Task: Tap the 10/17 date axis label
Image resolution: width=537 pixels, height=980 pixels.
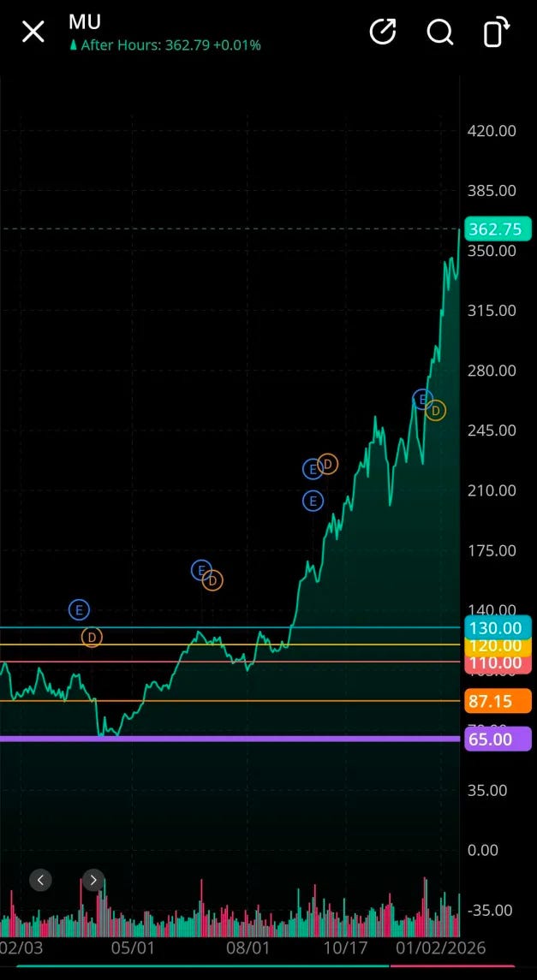Action: pos(346,947)
